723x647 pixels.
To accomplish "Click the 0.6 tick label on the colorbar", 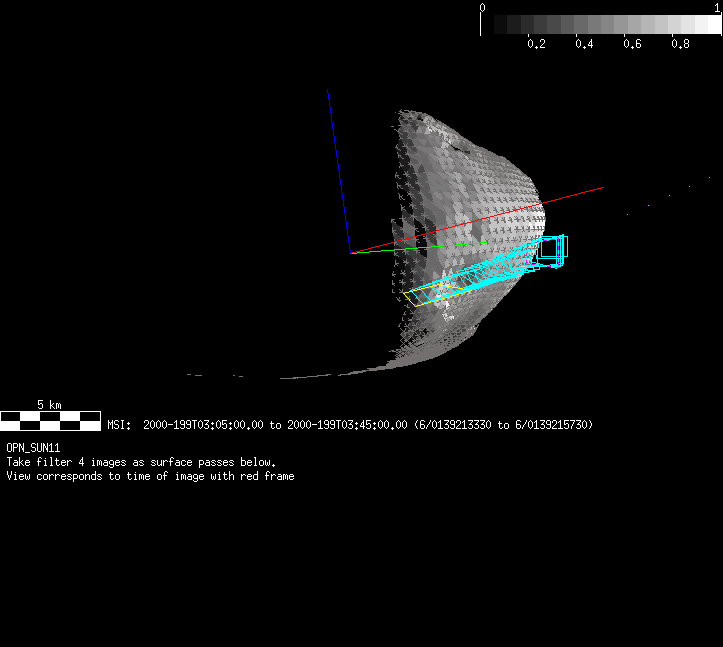I will pos(632,45).
